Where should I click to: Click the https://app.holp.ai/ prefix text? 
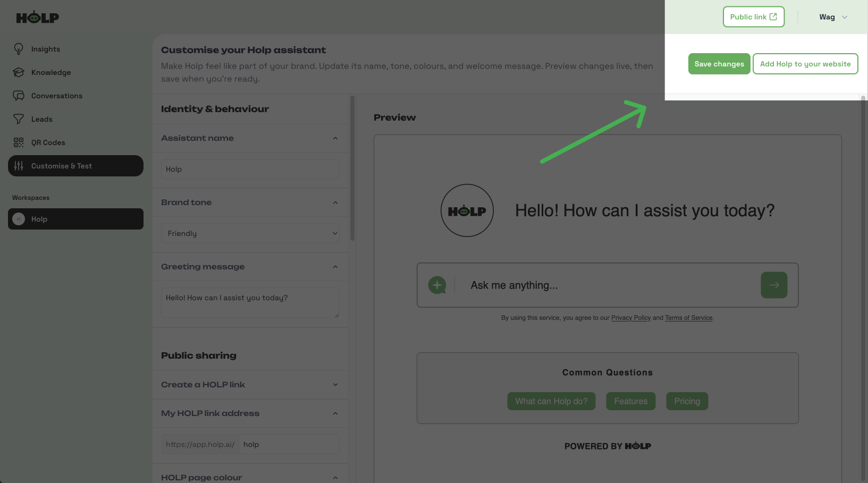[x=200, y=444]
